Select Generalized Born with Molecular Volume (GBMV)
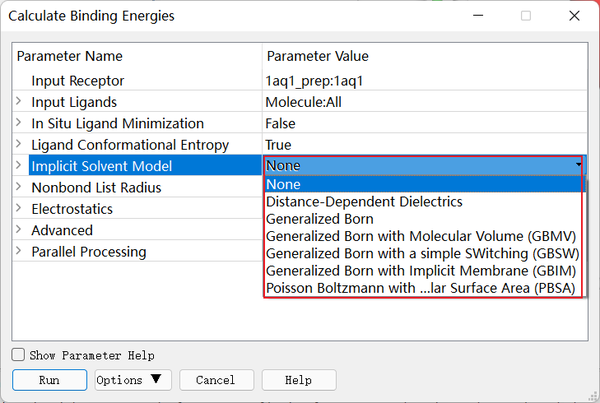600x403 pixels. coord(422,236)
